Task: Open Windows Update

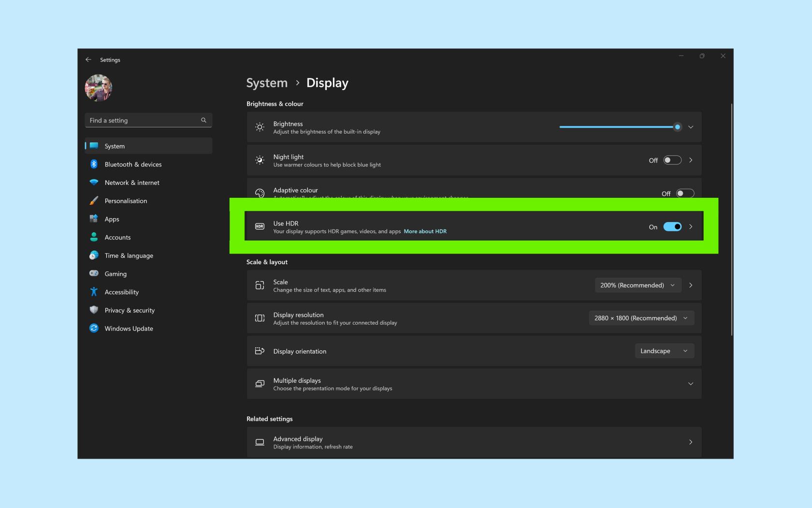Action: [148, 328]
